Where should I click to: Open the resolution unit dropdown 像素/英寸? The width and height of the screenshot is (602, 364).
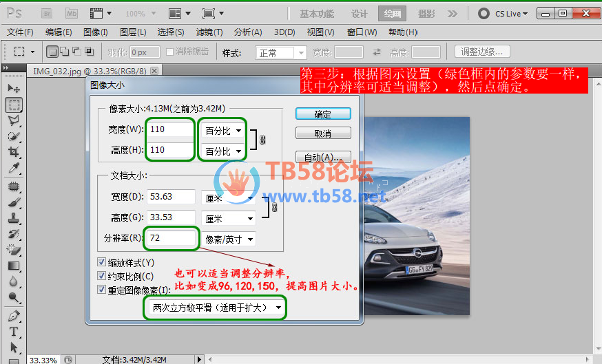click(x=229, y=239)
